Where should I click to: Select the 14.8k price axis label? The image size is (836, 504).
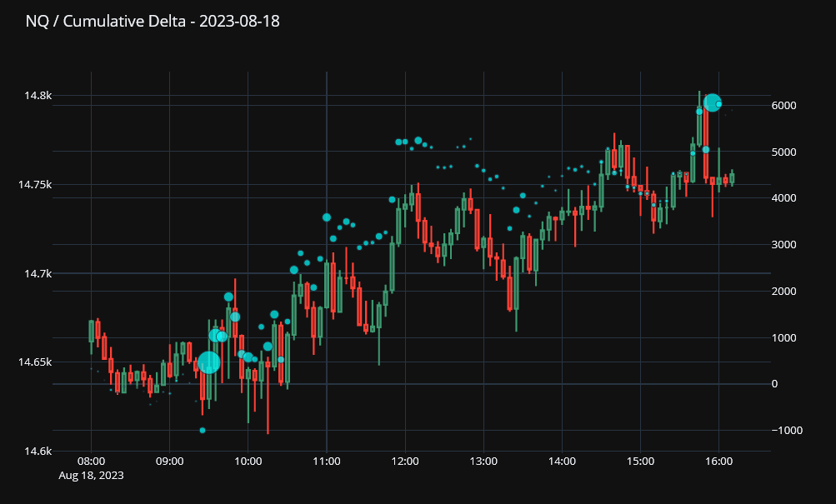click(38, 96)
